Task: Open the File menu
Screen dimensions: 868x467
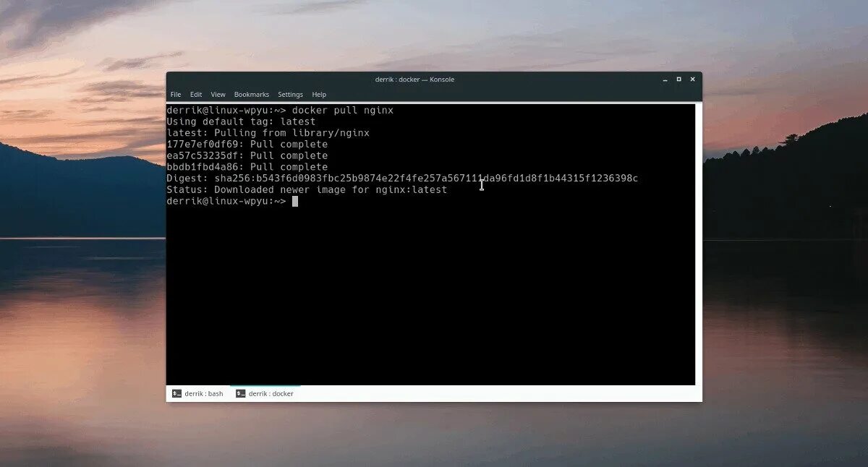Action: pyautogui.click(x=175, y=94)
